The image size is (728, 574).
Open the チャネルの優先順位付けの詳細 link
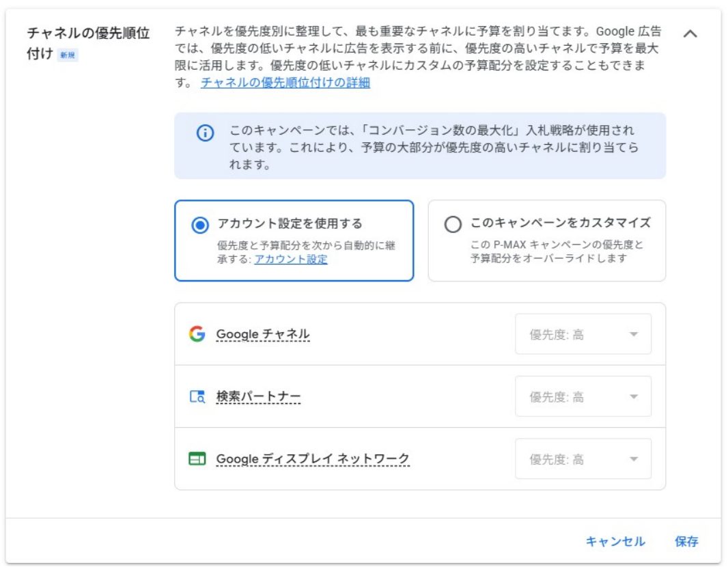pos(285,83)
